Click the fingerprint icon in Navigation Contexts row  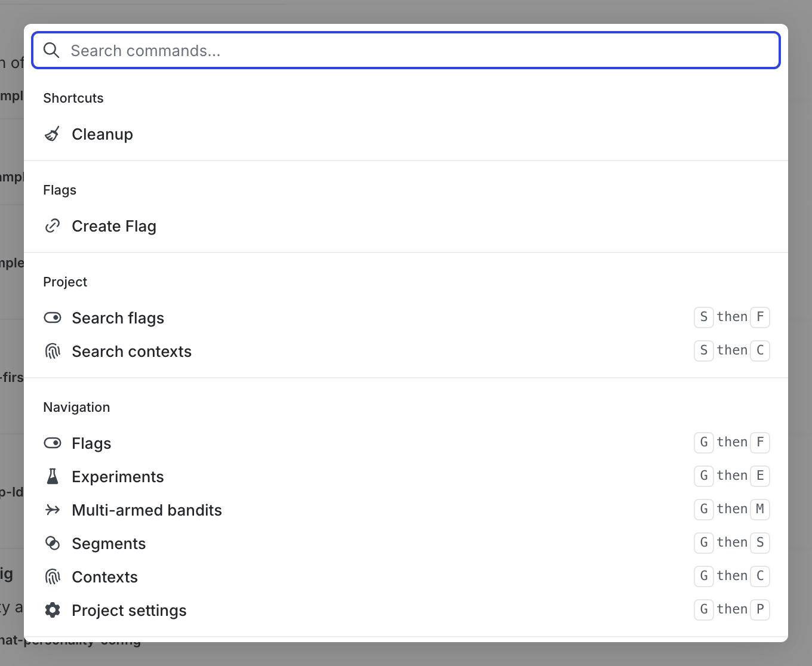pos(53,577)
